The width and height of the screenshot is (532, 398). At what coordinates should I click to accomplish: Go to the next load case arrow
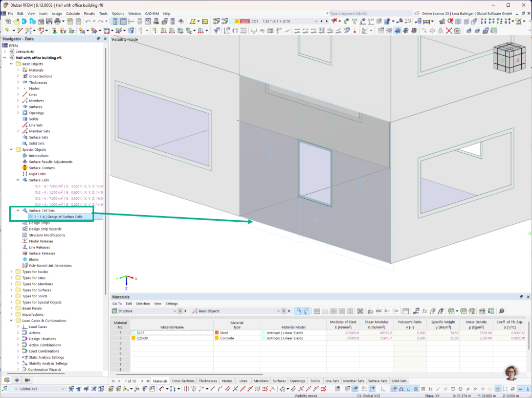point(327,21)
